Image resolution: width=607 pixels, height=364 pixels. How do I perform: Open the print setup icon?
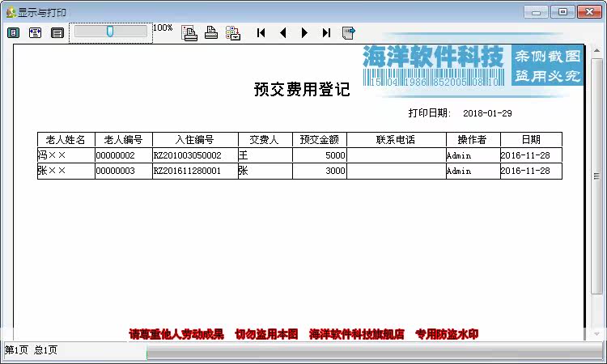tap(189, 33)
